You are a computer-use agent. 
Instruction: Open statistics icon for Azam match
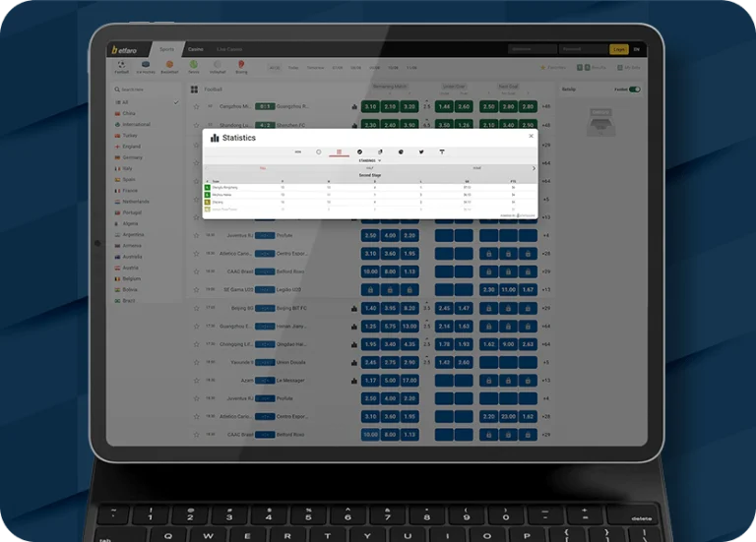coord(354,381)
